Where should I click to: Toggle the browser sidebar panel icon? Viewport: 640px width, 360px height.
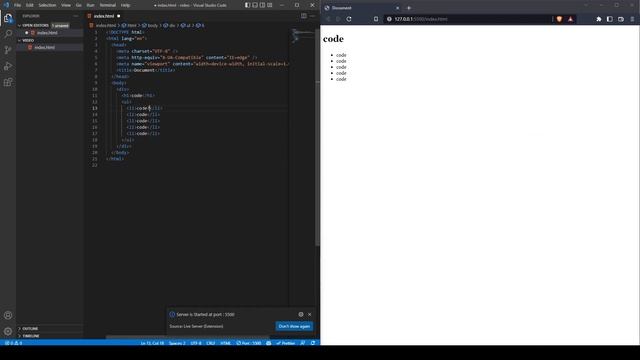pos(610,19)
